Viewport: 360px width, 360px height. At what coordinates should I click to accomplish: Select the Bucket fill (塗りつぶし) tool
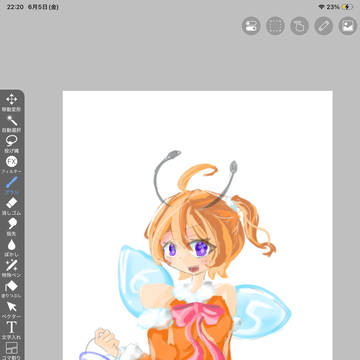click(12, 289)
